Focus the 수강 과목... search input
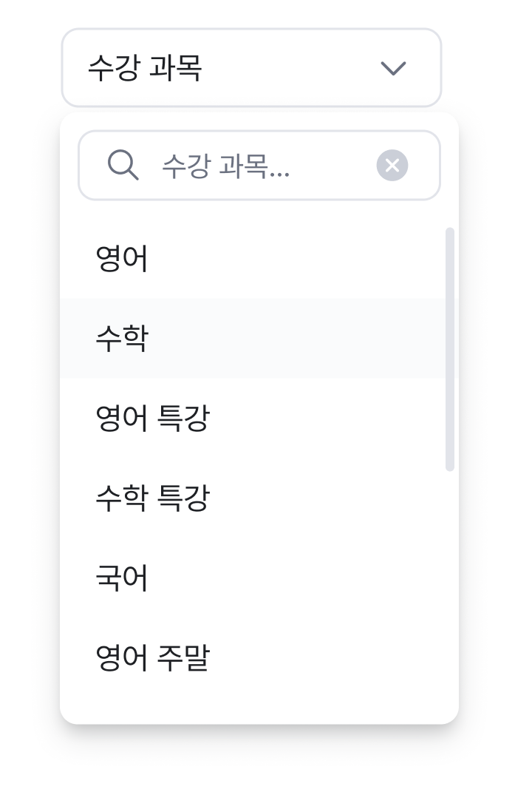 259,165
